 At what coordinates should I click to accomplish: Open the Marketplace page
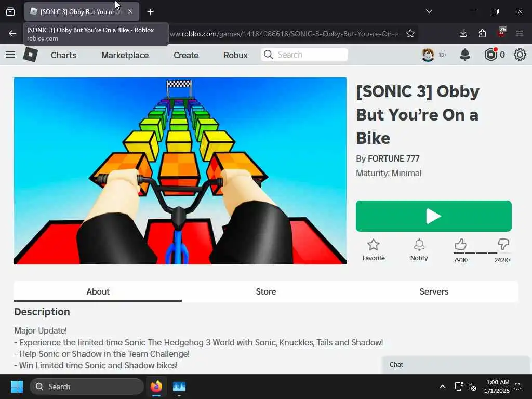[125, 55]
